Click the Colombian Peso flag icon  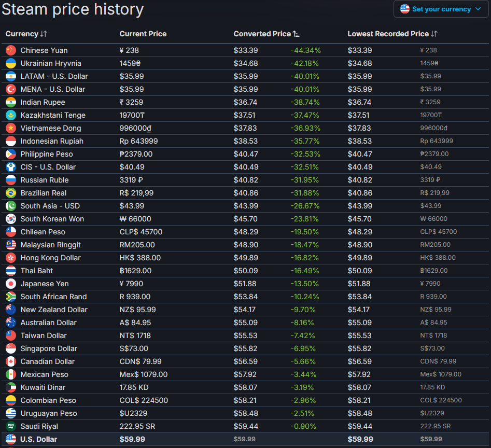[x=11, y=400]
